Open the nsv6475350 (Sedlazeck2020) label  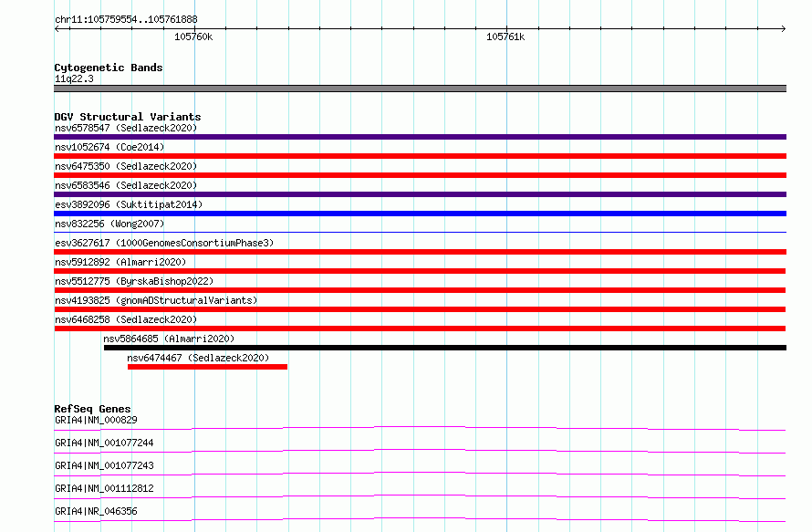pyautogui.click(x=126, y=166)
